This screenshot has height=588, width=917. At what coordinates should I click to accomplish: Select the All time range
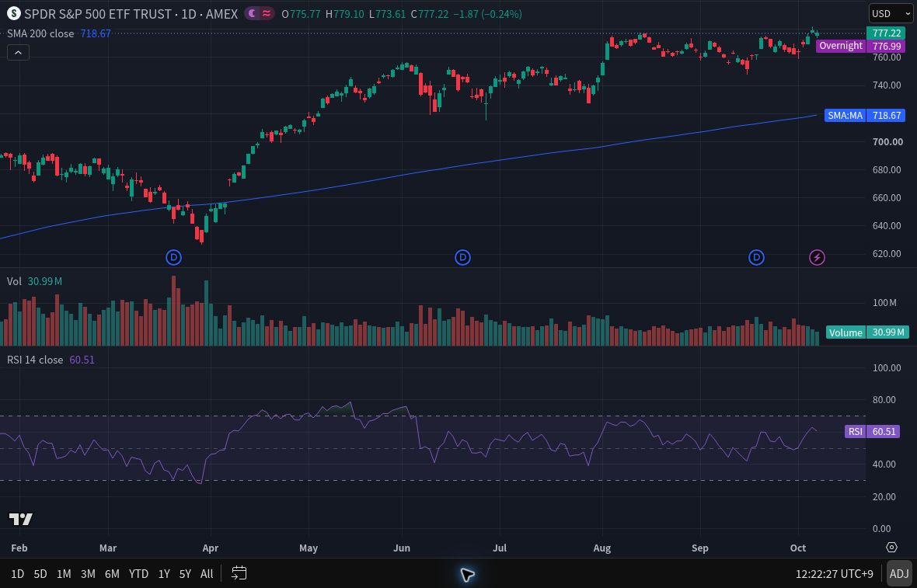point(207,574)
